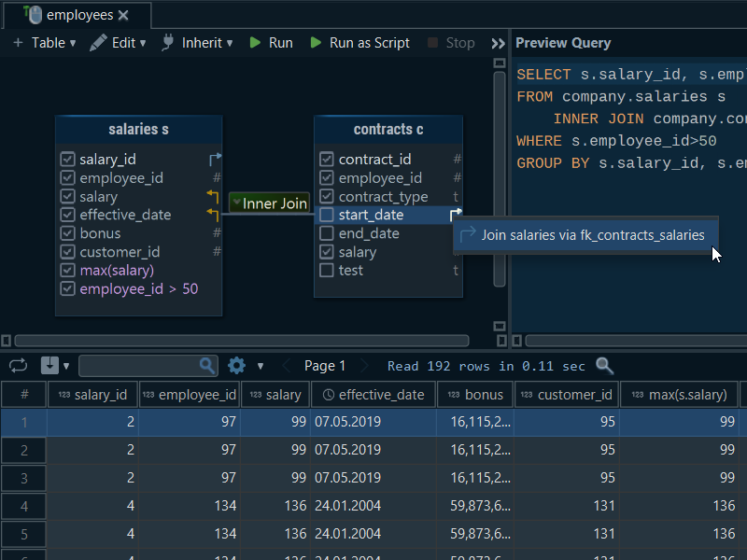Viewport: 747px width, 560px height.
Task: Click the WHERE line in Preview Query
Action: (x=616, y=141)
